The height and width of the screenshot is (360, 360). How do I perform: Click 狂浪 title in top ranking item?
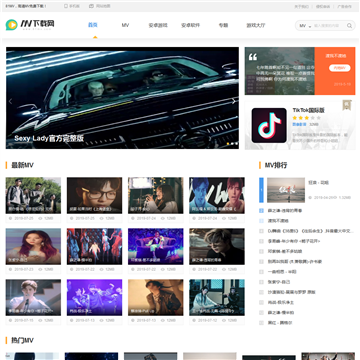point(318,183)
